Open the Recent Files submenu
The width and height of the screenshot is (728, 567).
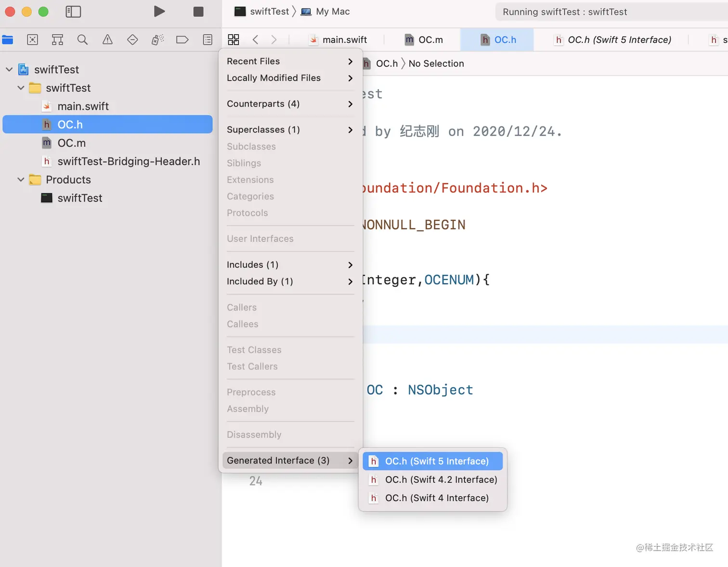click(x=290, y=61)
